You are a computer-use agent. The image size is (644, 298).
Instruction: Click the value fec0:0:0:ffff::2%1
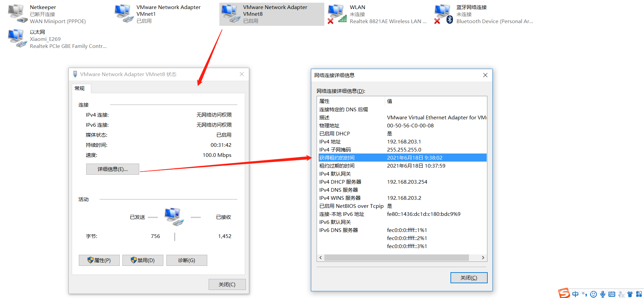click(407, 238)
